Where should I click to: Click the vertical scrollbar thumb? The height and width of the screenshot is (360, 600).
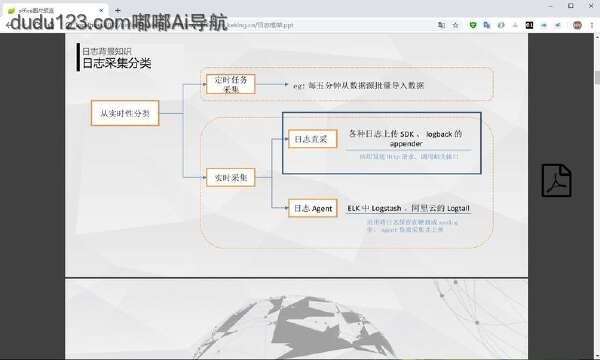[x=597, y=78]
